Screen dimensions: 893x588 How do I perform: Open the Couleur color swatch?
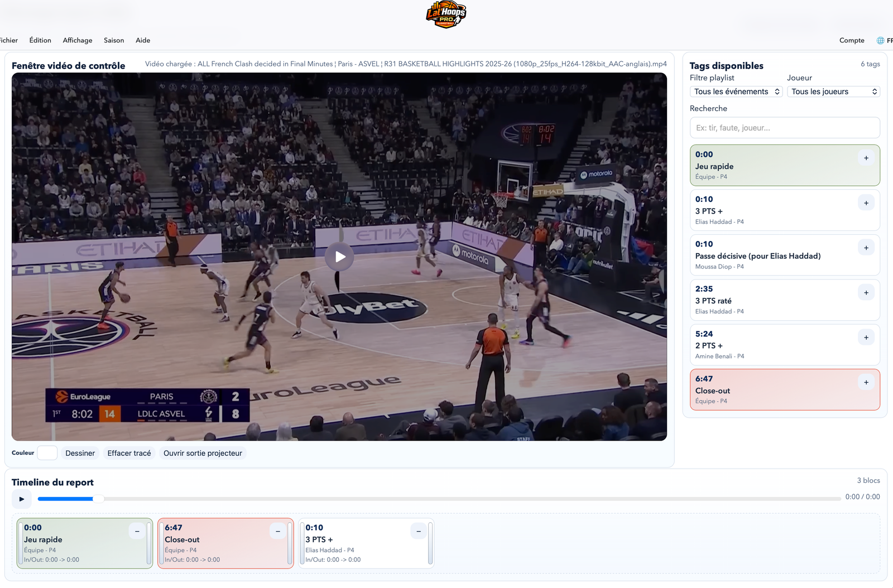tap(47, 452)
